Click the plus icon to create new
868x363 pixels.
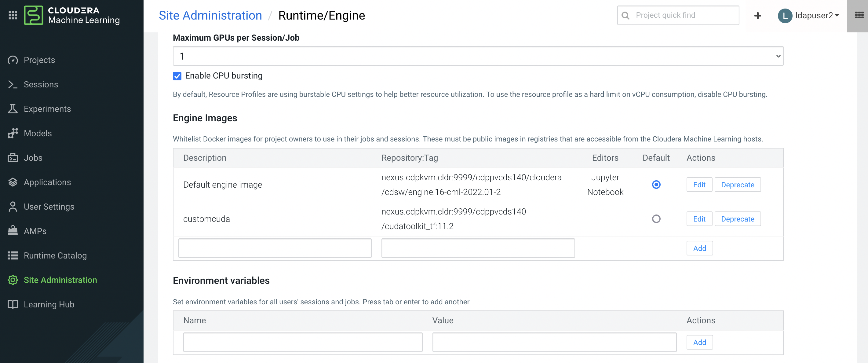pos(757,16)
